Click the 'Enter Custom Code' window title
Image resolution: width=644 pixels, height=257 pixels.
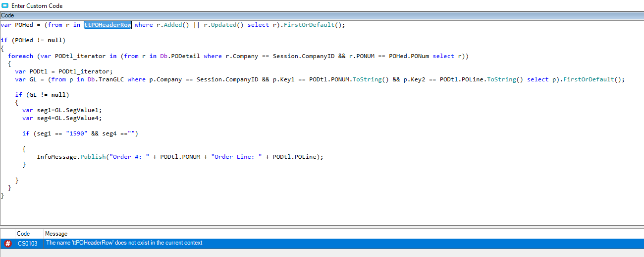(x=37, y=6)
